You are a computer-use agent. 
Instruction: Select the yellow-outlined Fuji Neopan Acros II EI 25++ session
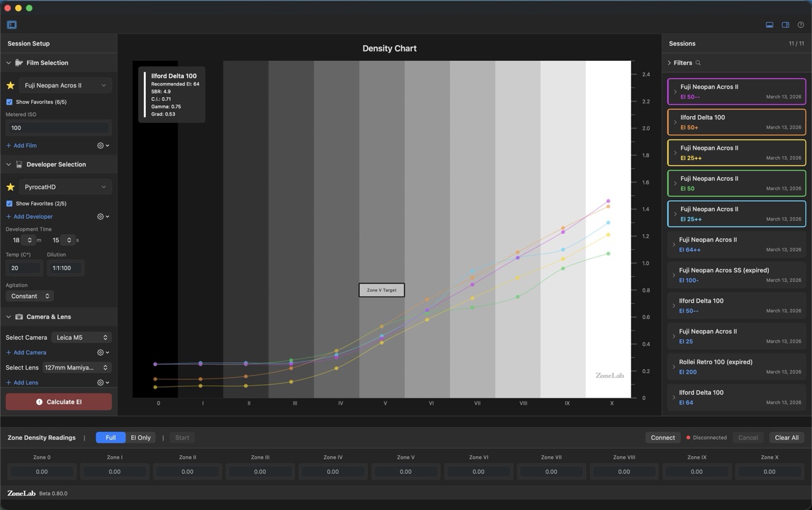737,153
